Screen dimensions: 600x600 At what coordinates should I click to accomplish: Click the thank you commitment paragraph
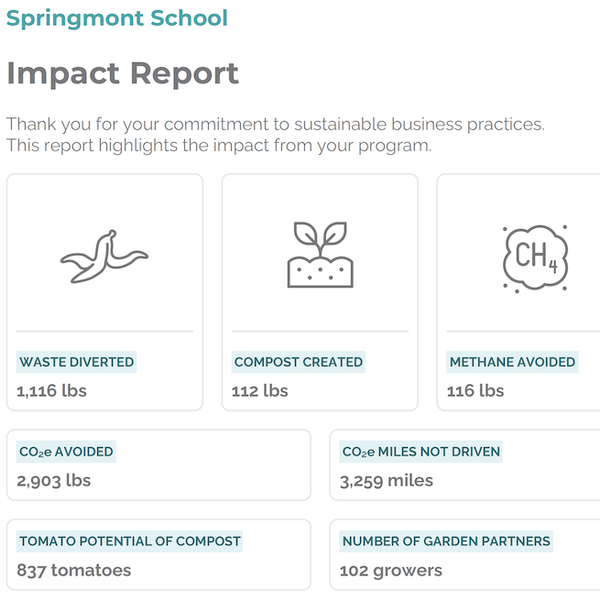276,135
